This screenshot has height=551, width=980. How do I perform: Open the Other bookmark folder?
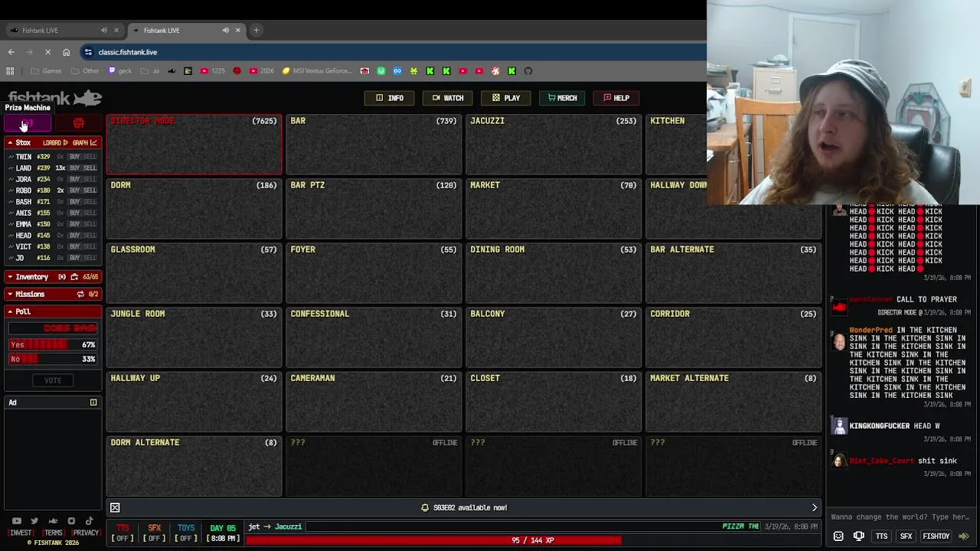(85, 71)
